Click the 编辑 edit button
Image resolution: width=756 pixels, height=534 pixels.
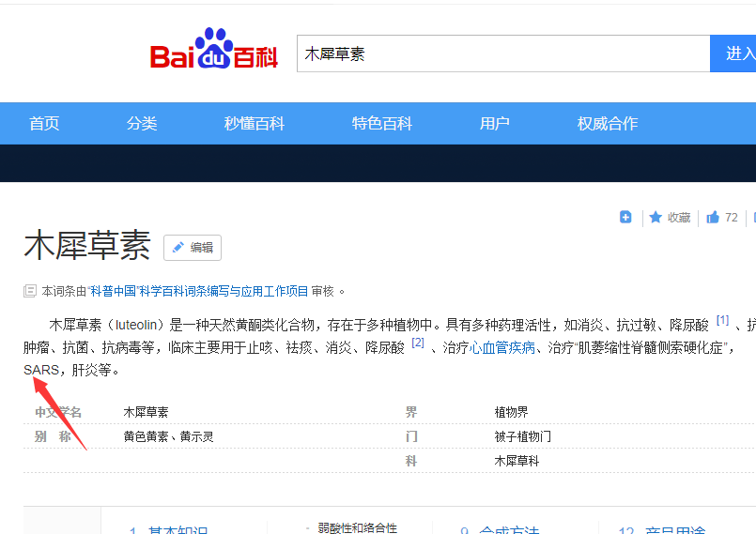(193, 248)
